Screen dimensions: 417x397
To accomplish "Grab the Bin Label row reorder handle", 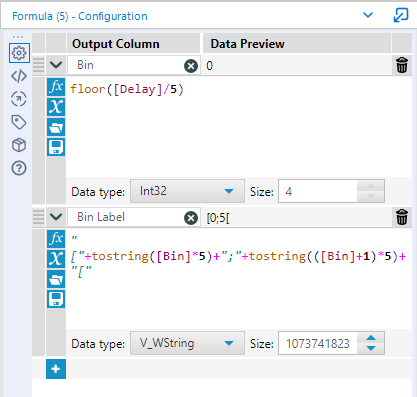I will 38,217.
